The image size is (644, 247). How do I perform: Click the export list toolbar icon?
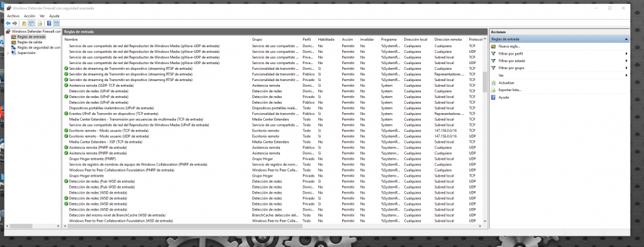click(40, 23)
